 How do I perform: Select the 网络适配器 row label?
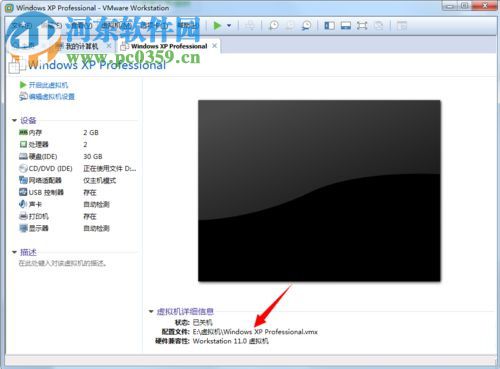(45, 180)
